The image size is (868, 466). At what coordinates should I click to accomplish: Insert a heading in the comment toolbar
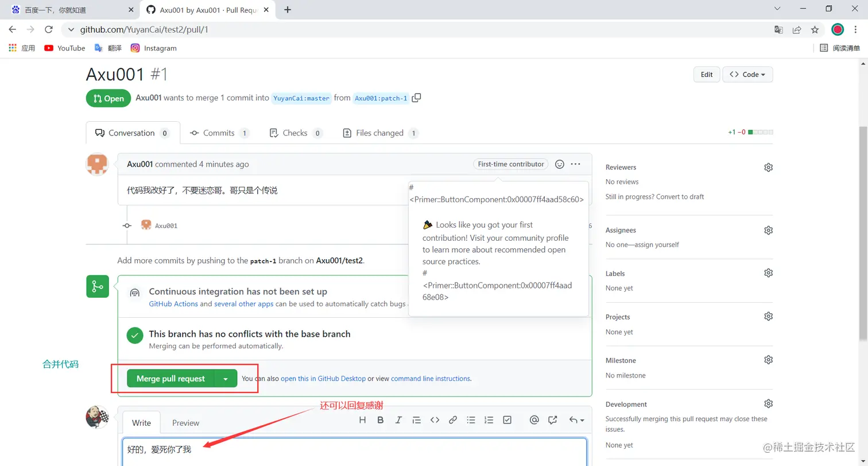[x=362, y=420]
